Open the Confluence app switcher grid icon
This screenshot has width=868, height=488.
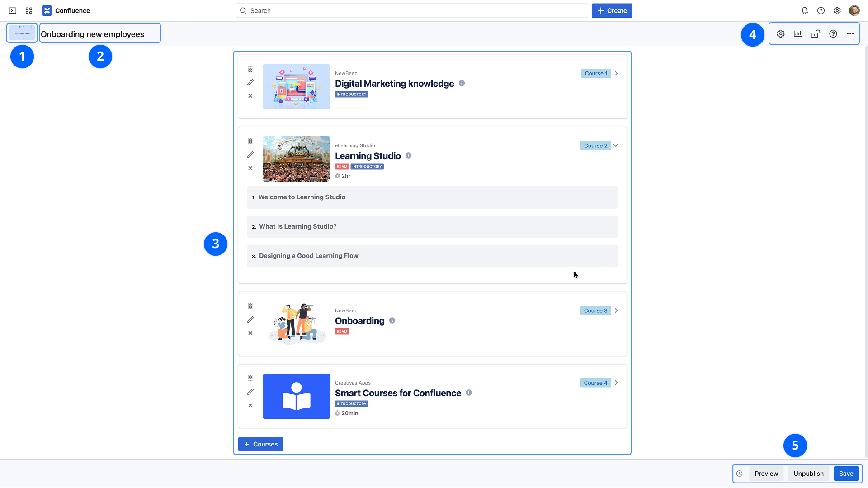29,10
